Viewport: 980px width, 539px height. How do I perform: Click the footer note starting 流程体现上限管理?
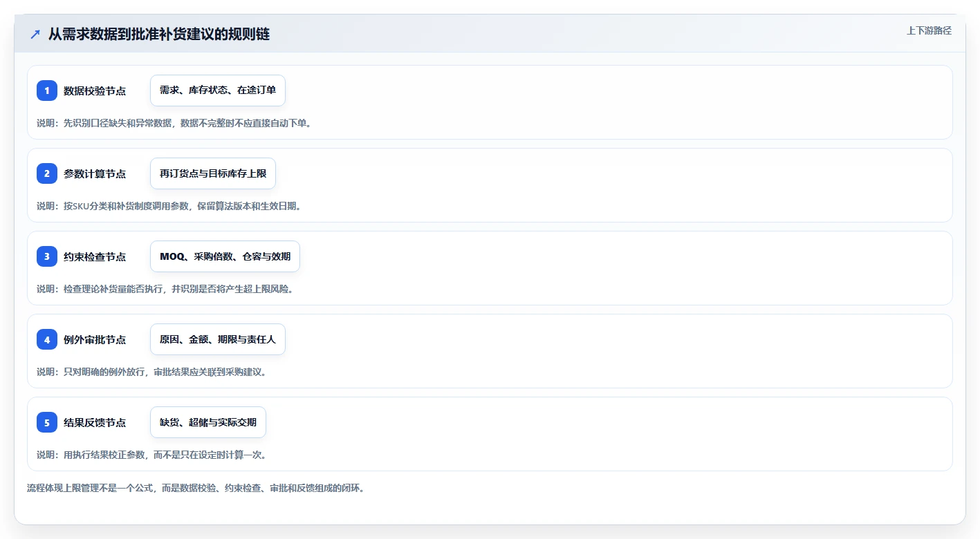196,488
